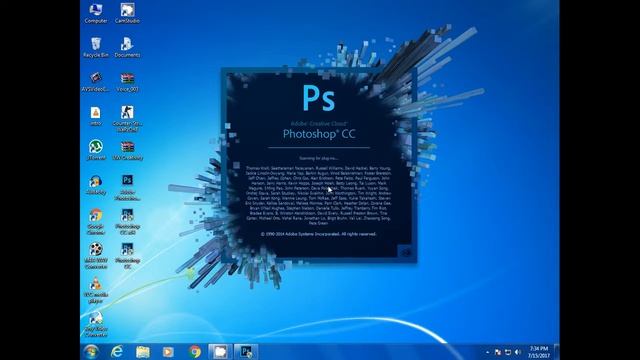Open the Photoshop CC x64 desktop shortcut

pyautogui.click(x=127, y=222)
